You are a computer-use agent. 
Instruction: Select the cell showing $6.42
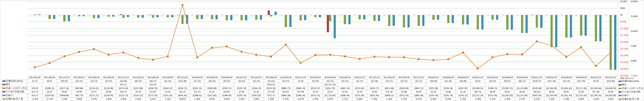click(x=478, y=81)
